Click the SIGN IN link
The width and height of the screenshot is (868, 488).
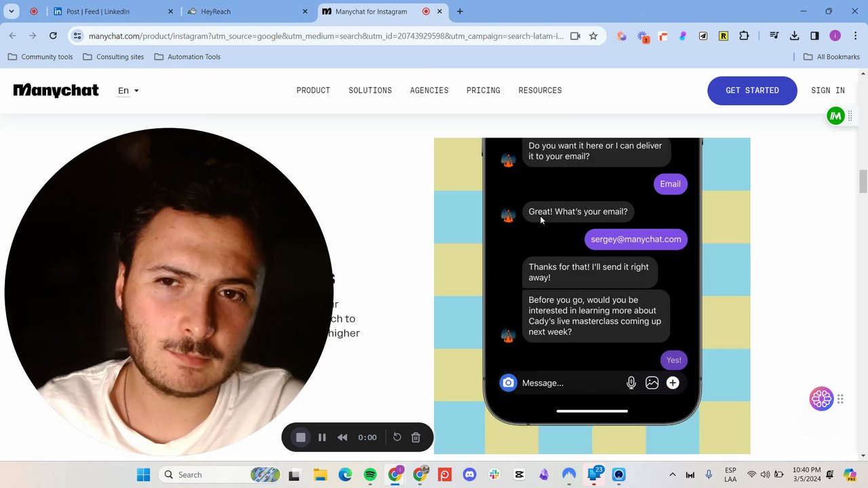[828, 90]
